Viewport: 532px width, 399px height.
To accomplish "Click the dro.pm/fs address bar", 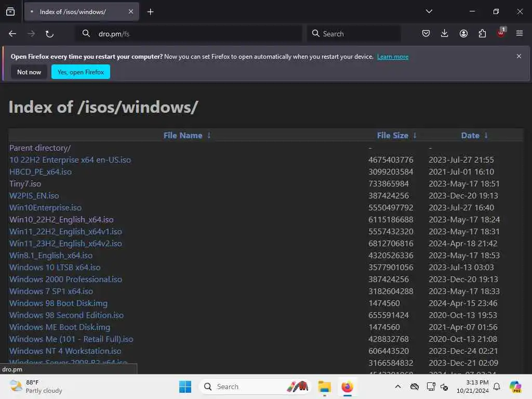I will (189, 34).
